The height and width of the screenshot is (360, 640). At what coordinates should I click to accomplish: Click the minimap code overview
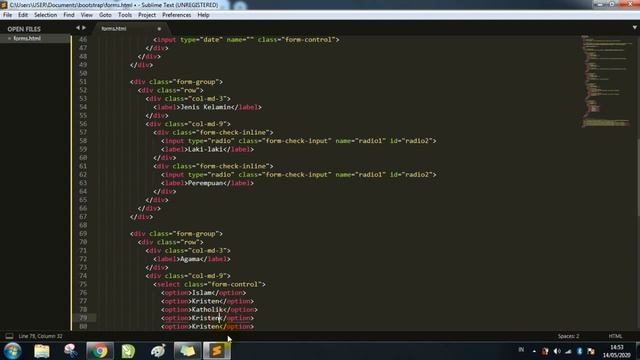[x=606, y=82]
